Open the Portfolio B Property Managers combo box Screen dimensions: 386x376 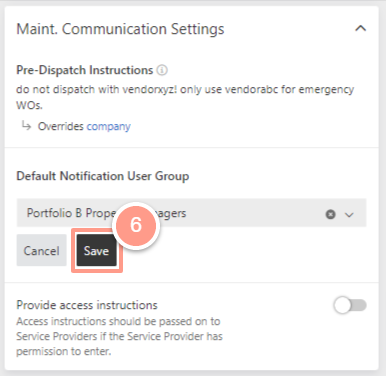click(191, 213)
